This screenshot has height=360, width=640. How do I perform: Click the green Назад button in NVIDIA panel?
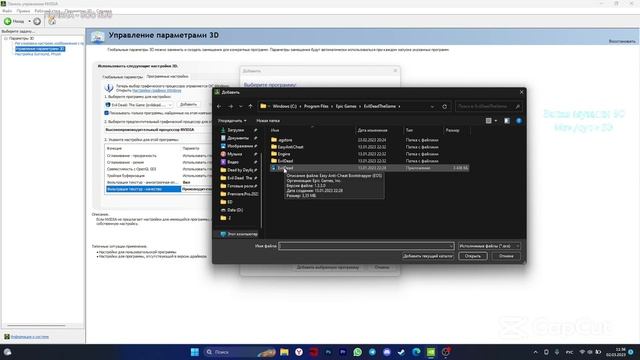click(x=15, y=21)
